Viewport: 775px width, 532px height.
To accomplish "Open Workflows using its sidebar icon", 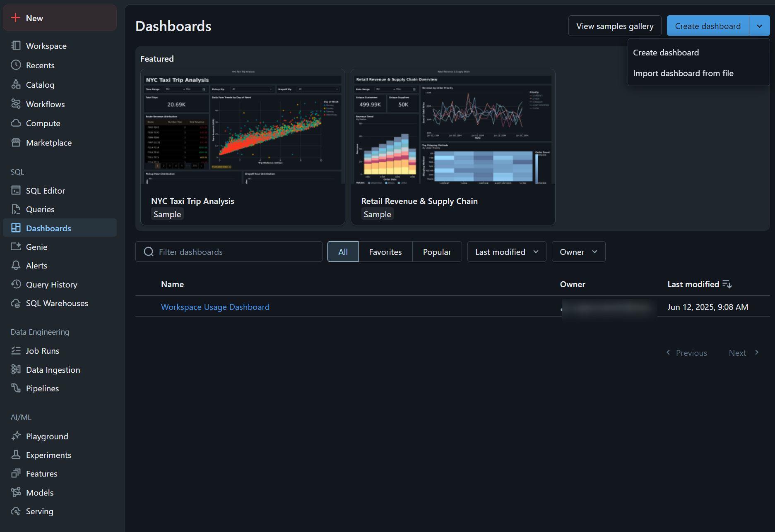I will click(x=16, y=104).
